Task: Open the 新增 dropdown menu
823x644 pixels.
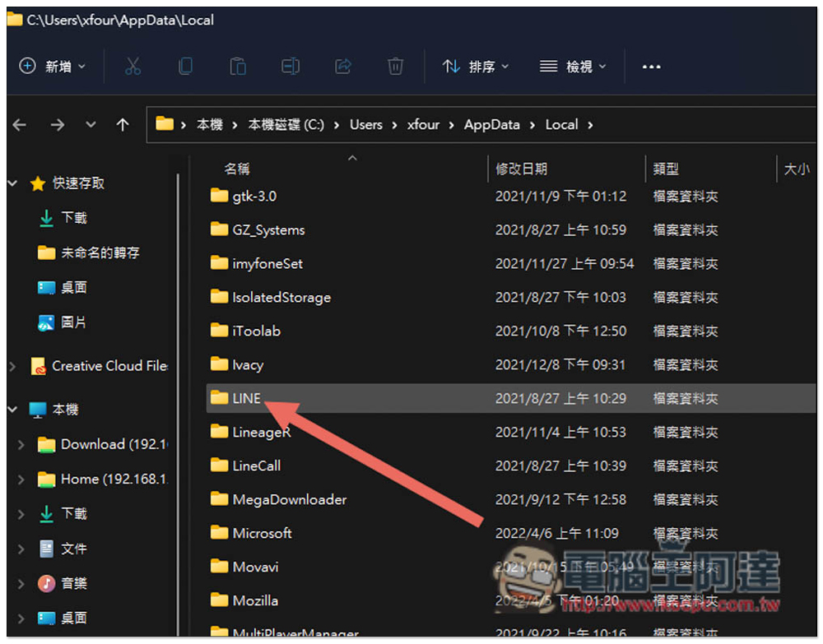Action: 52,67
